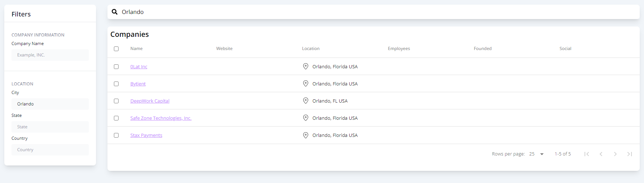Screen dimensions: 644x183
Task: Jump to first page of results
Action: (x=586, y=154)
